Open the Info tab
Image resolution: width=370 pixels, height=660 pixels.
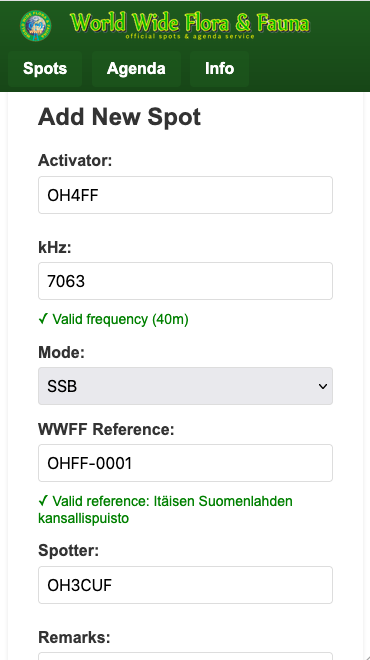219,69
